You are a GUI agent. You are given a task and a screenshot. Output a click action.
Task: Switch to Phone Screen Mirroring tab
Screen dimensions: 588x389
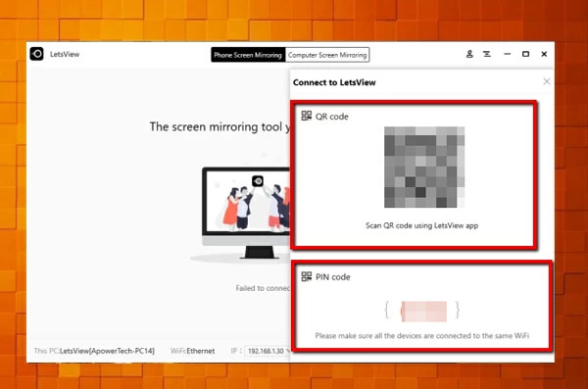pyautogui.click(x=248, y=55)
